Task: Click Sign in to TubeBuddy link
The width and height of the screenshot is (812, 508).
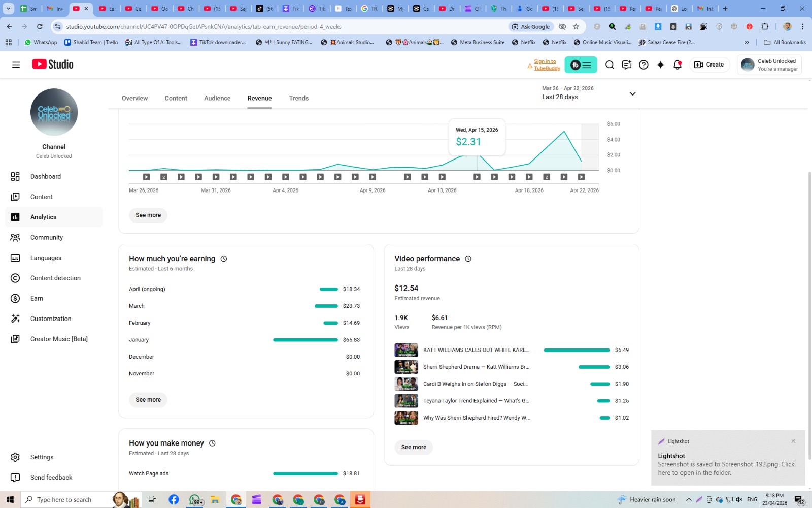Action: pyautogui.click(x=547, y=65)
